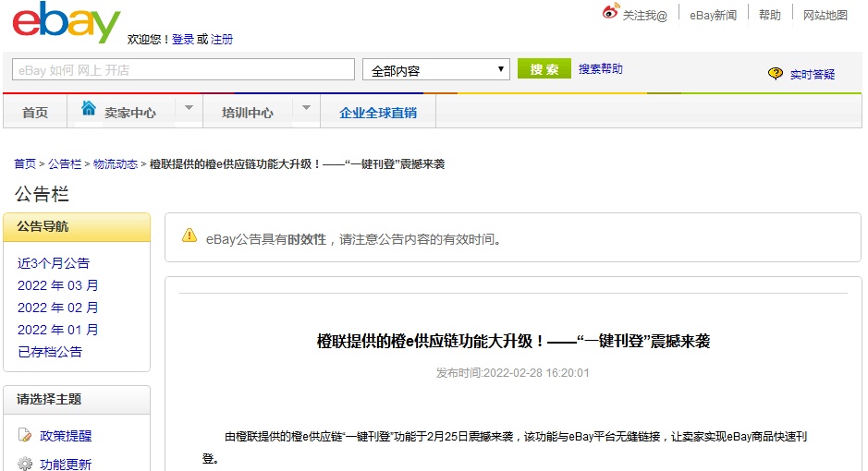Image resolution: width=868 pixels, height=471 pixels.
Task: Click the eBay公告具有时效性 notice text
Action: tap(354, 239)
